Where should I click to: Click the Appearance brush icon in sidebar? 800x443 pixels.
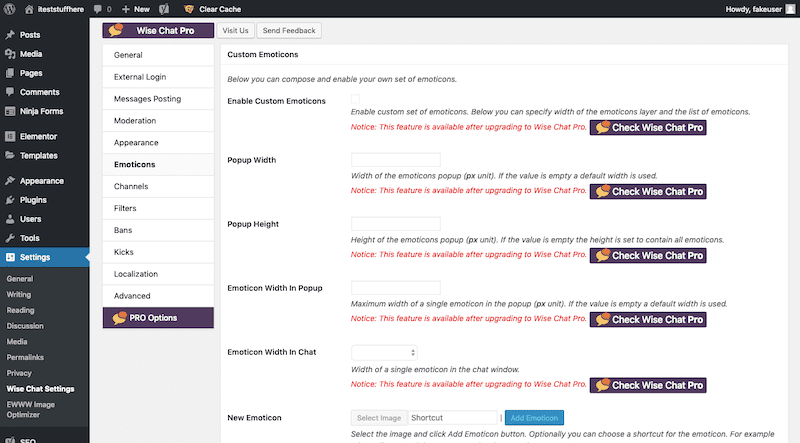click(x=10, y=181)
